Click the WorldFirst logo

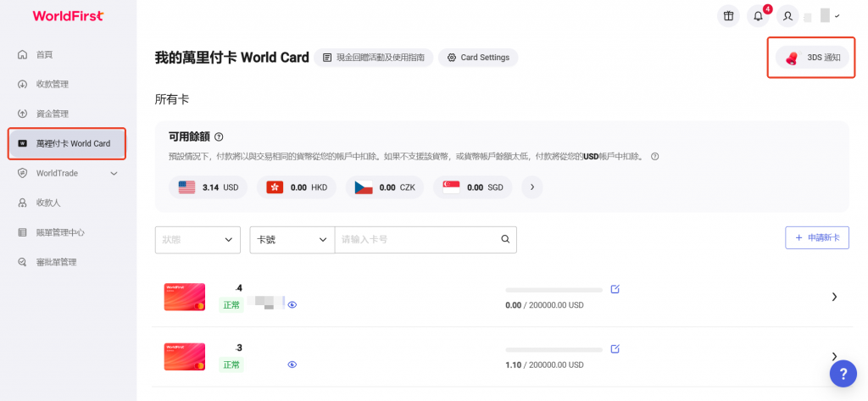[x=68, y=16]
